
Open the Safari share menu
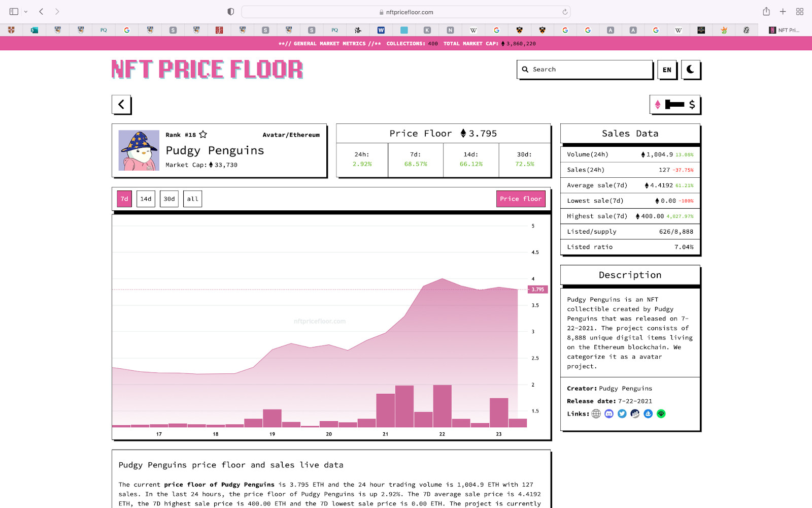tap(766, 11)
